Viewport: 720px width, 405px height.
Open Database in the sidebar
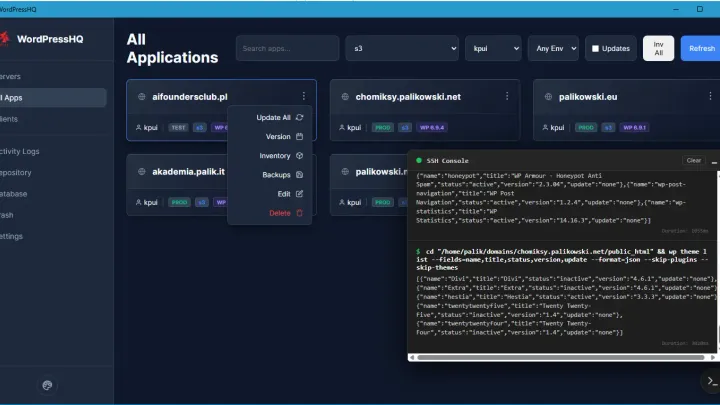[x=53, y=194]
